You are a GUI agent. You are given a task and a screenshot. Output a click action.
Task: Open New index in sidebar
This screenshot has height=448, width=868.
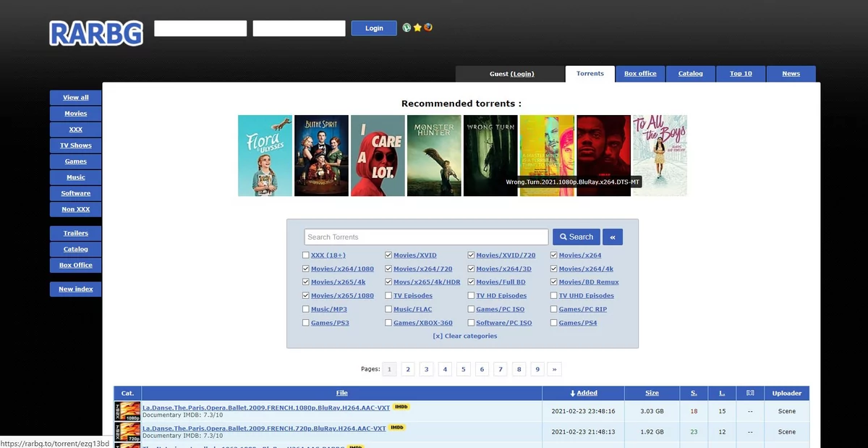[x=75, y=289]
